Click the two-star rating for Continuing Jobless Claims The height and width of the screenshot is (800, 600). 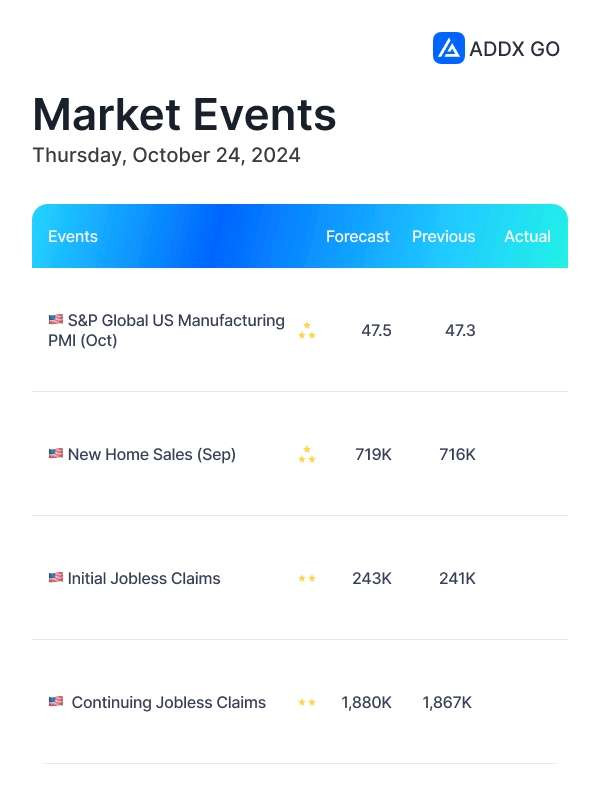[x=307, y=703]
